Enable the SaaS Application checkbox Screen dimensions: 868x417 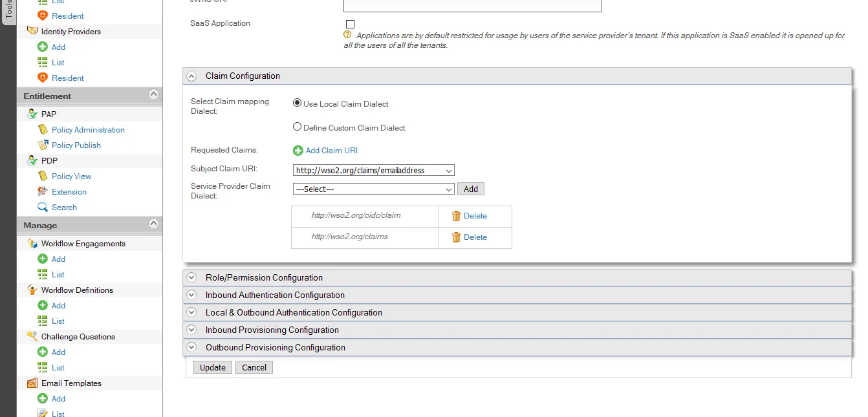coord(350,24)
